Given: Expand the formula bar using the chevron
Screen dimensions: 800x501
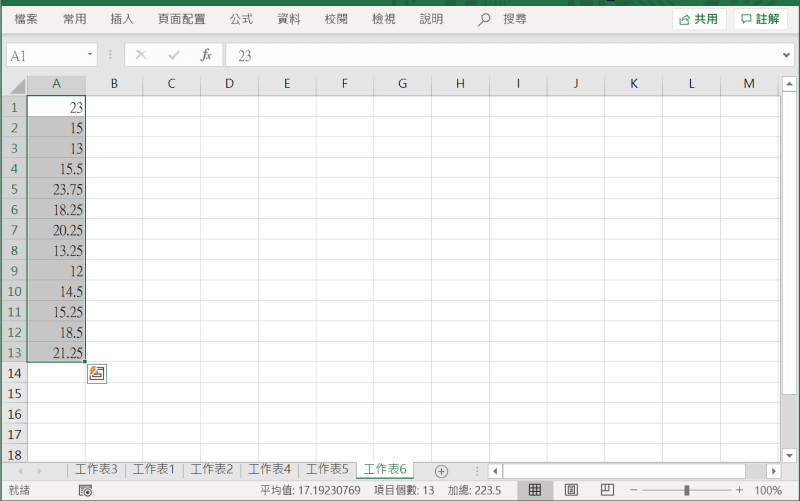Looking at the screenshot, I should [786, 56].
